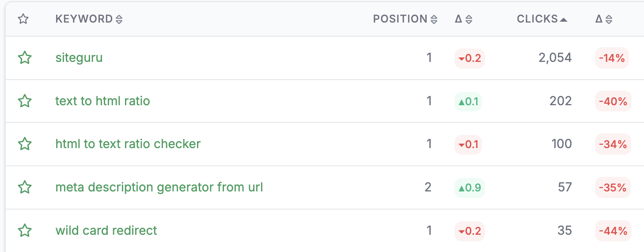Star the text to html ratio keyword
Image resolution: width=644 pixels, height=252 pixels.
(25, 101)
